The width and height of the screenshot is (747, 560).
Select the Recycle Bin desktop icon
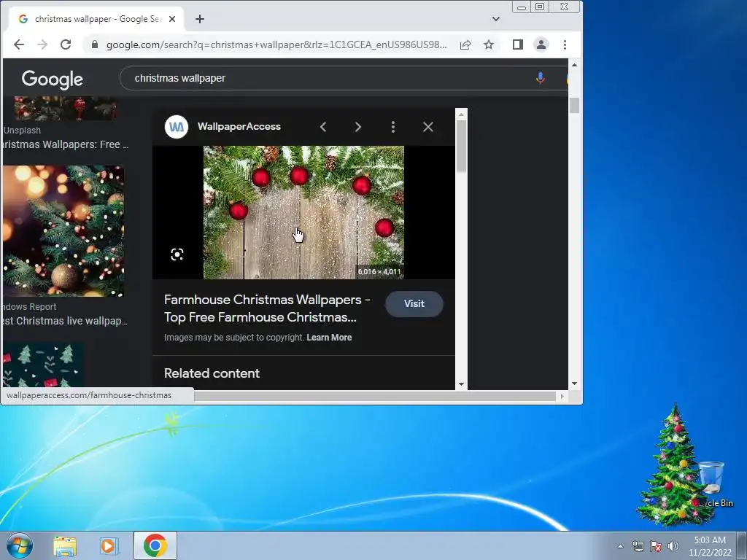click(x=713, y=484)
